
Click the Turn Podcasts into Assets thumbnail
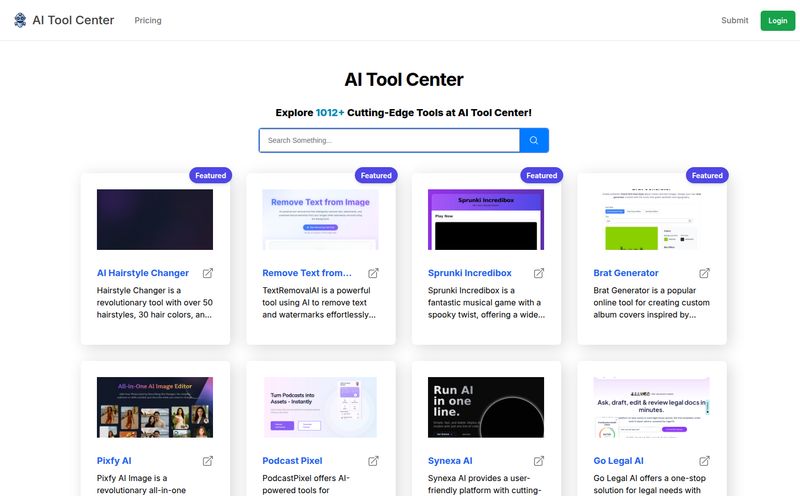(x=320, y=407)
